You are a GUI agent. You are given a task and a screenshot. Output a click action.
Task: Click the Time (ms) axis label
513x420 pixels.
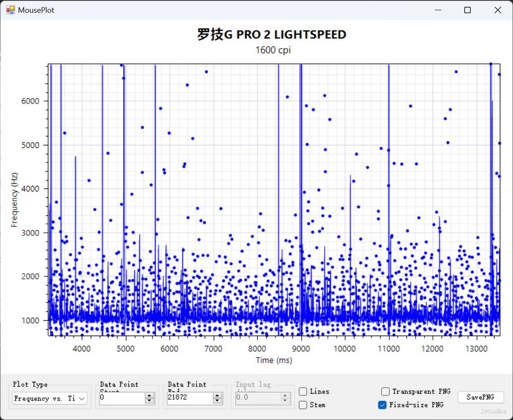[274, 360]
